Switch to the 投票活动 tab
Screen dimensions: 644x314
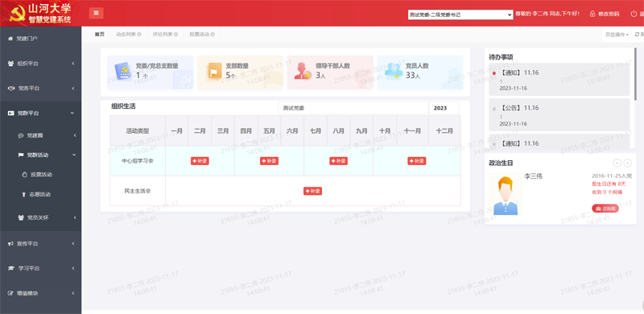coord(202,35)
